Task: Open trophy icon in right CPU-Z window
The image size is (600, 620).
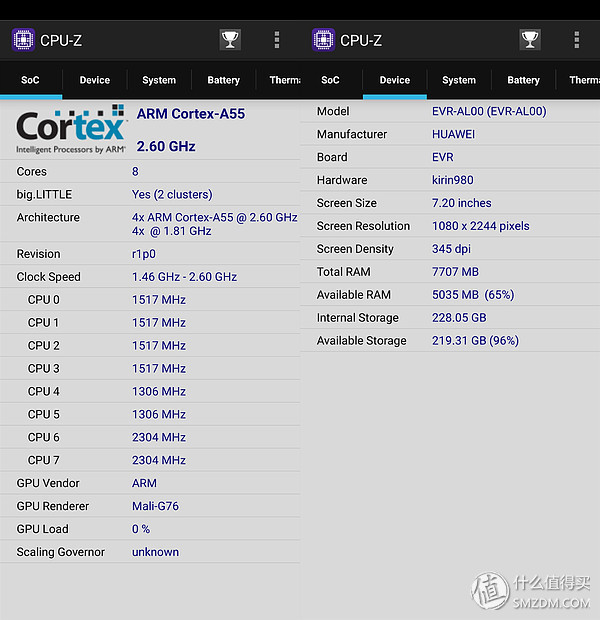Action: pyautogui.click(x=530, y=40)
